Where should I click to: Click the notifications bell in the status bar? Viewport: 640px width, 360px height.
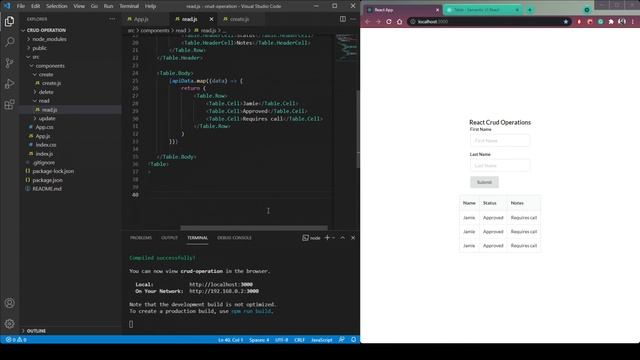[353, 340]
